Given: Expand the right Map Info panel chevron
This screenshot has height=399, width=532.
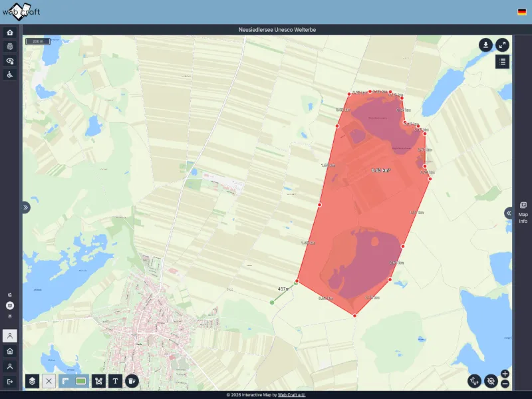Looking at the screenshot, I should (508, 213).
